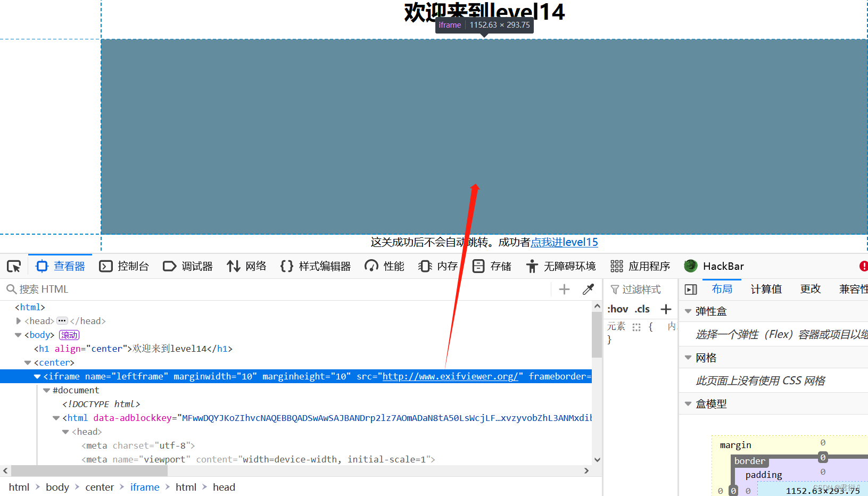This screenshot has width=868, height=496.
Task: Switch to the 内存 memory tab
Action: click(x=438, y=266)
